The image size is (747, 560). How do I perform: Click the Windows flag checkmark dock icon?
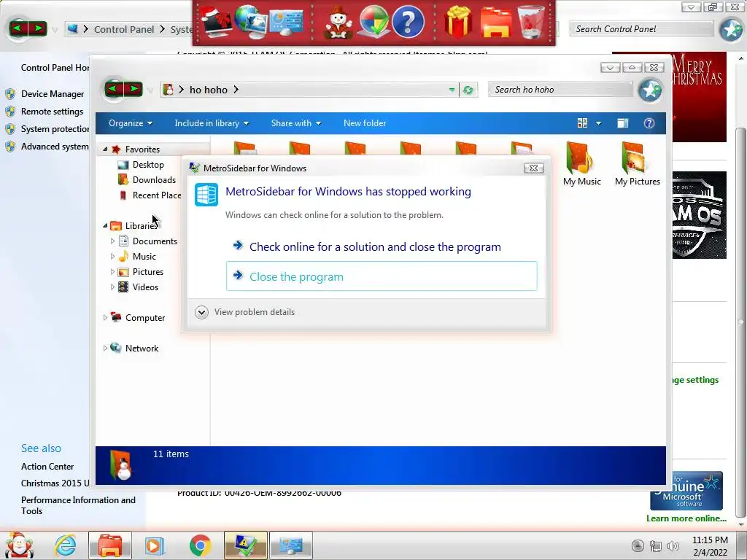373,22
